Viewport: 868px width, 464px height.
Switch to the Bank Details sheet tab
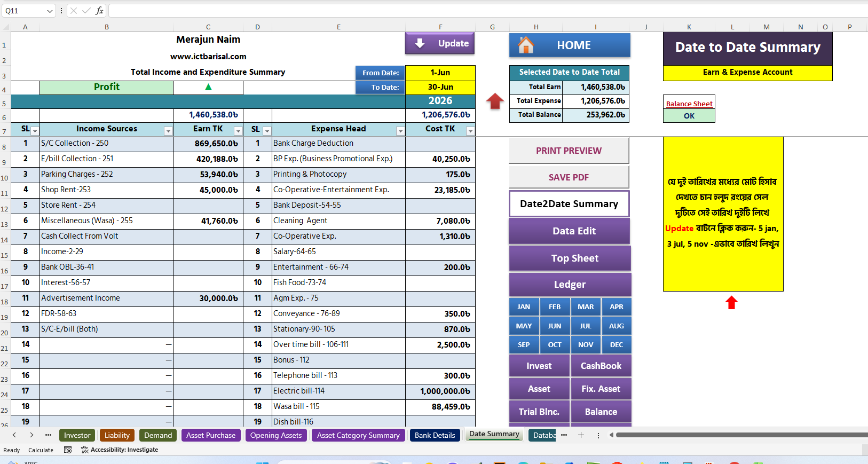tap(435, 435)
